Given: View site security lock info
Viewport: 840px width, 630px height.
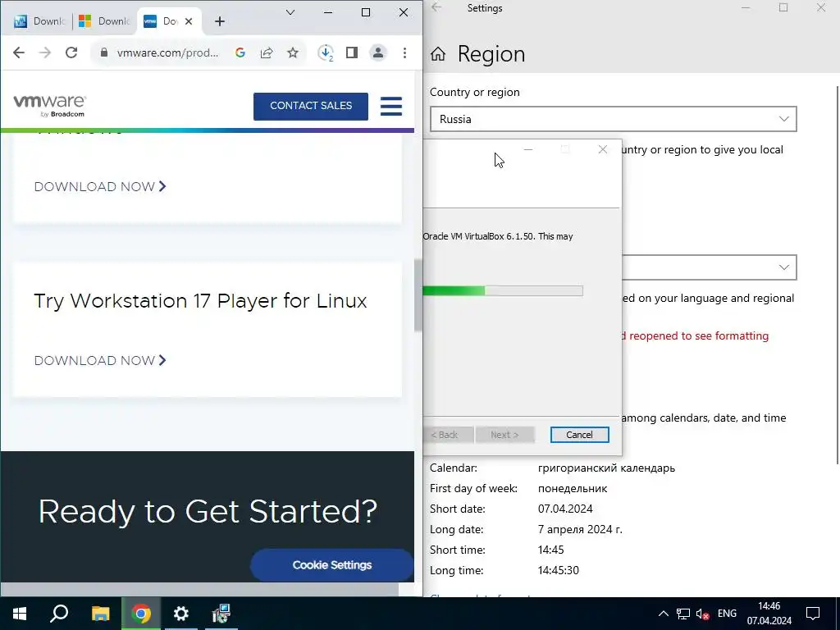Looking at the screenshot, I should click(104, 52).
